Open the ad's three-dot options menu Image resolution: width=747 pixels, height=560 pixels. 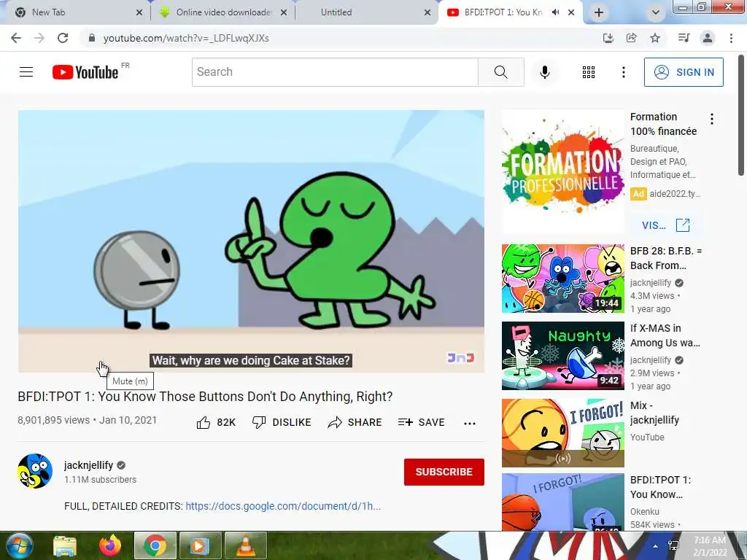[x=712, y=119]
